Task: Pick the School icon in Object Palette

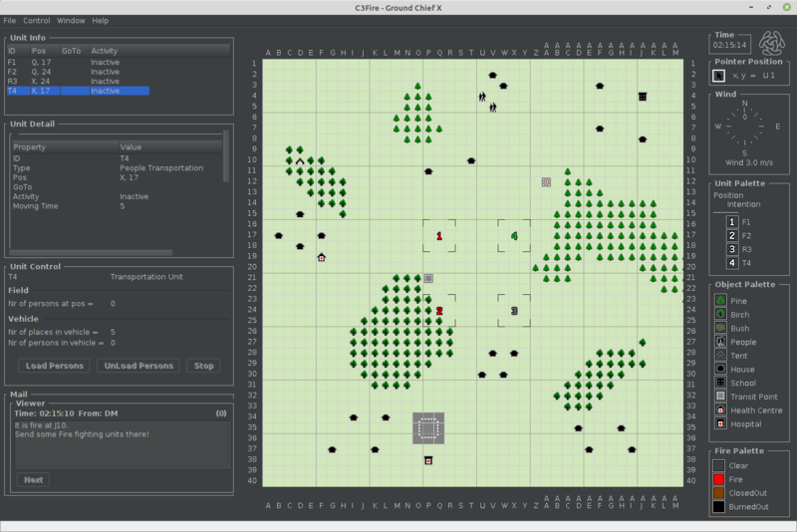Action: coord(721,383)
